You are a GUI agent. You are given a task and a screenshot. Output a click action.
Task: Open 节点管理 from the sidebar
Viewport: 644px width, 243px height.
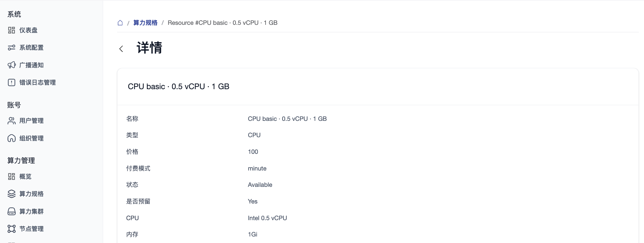(31, 229)
